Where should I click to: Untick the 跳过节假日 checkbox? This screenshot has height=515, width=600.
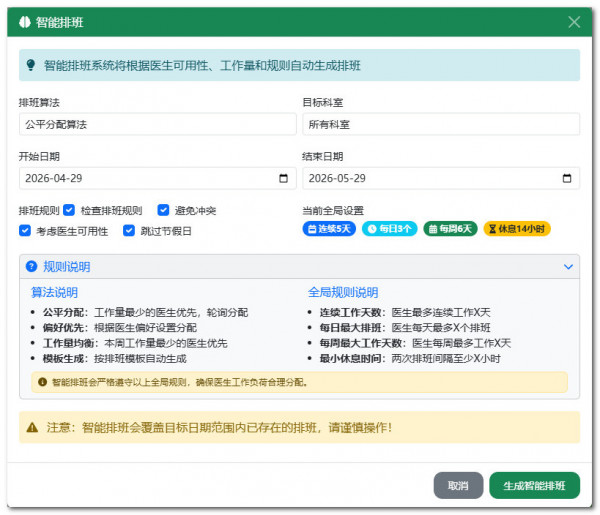[129, 231]
